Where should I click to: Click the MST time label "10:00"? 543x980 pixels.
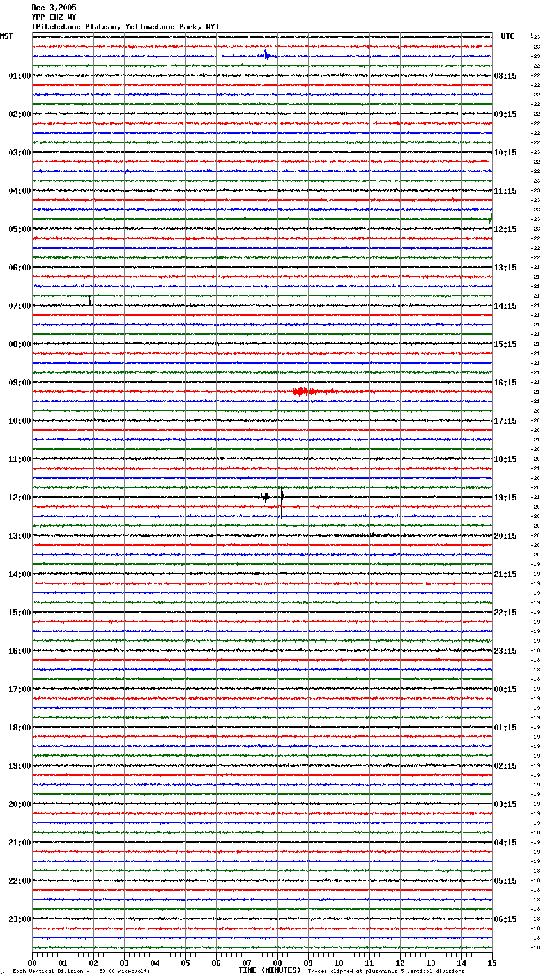click(x=20, y=421)
